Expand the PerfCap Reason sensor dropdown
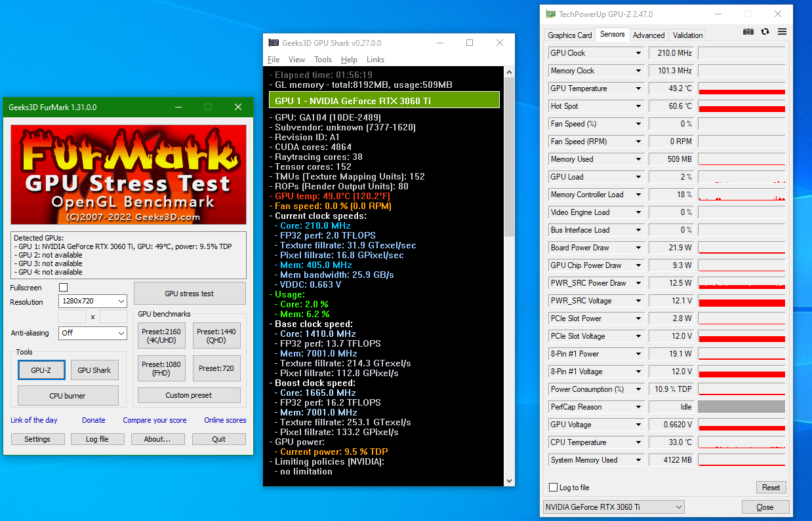 click(x=638, y=407)
